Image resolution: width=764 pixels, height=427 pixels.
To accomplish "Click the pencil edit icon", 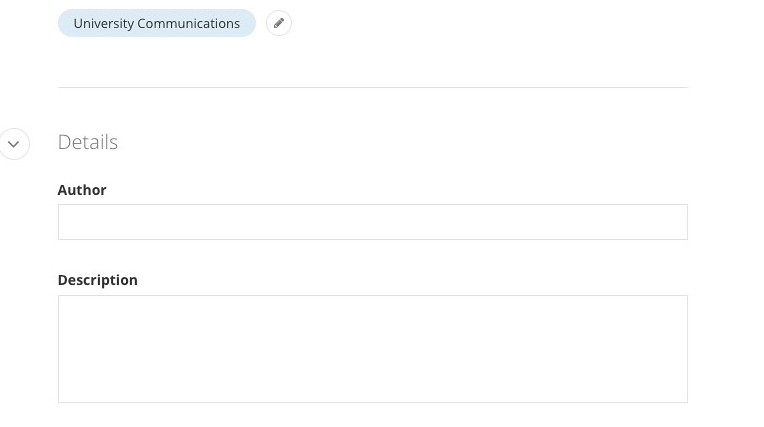I will coord(279,23).
